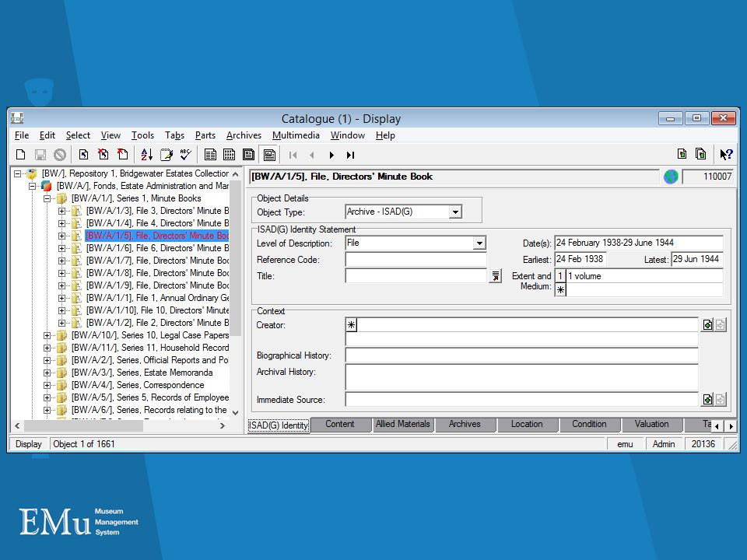
Task: Click the EMu application icon in title bar
Action: pos(18,117)
